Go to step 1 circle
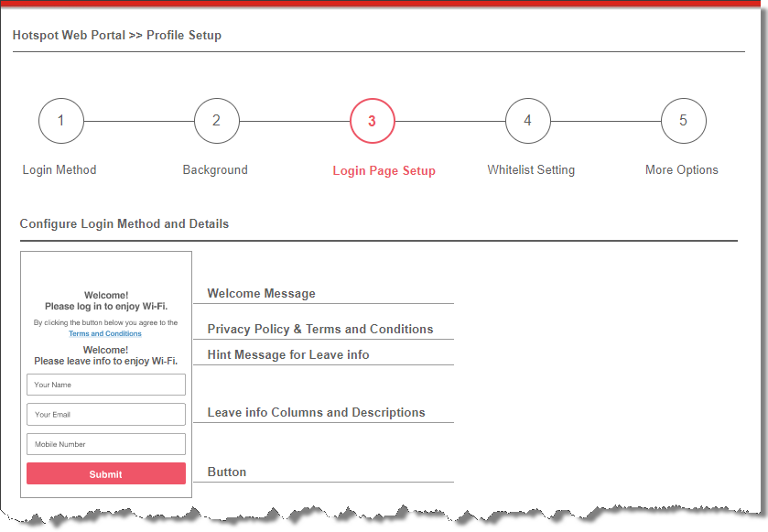This screenshot has height=532, width=768. coord(61,121)
